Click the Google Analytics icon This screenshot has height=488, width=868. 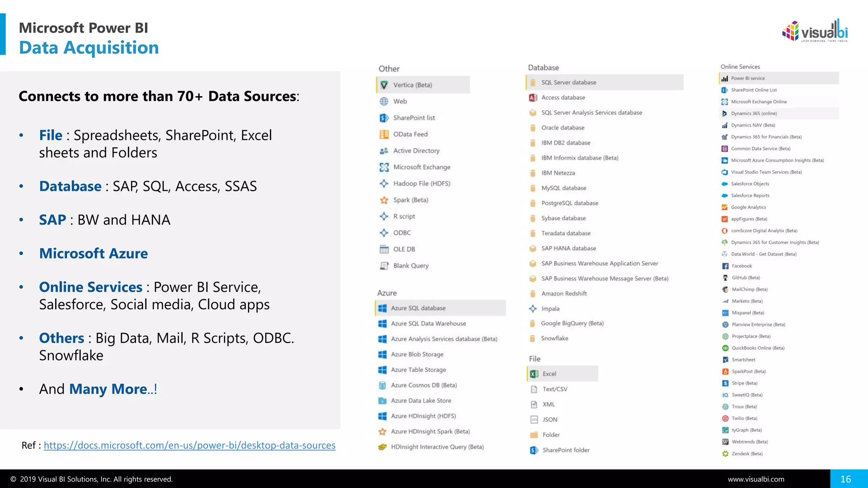[725, 208]
